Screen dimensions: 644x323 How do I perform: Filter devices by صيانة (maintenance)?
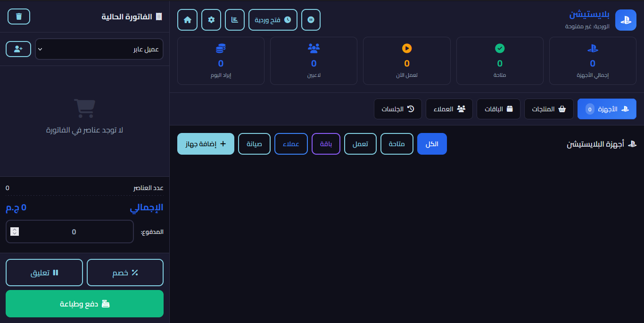pyautogui.click(x=254, y=144)
